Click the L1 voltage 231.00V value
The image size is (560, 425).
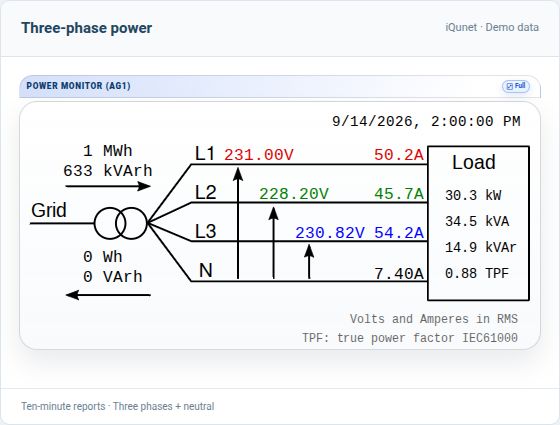coord(259,155)
